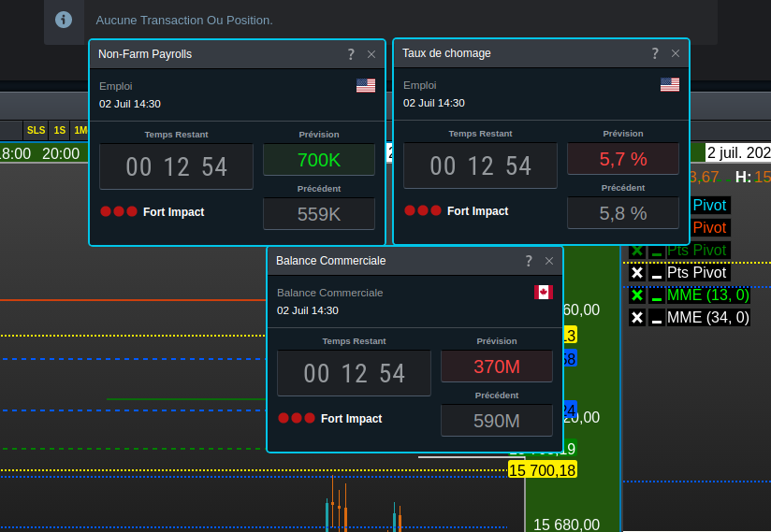
Task: Click the 20:00 time axis label
Action: pos(61,153)
